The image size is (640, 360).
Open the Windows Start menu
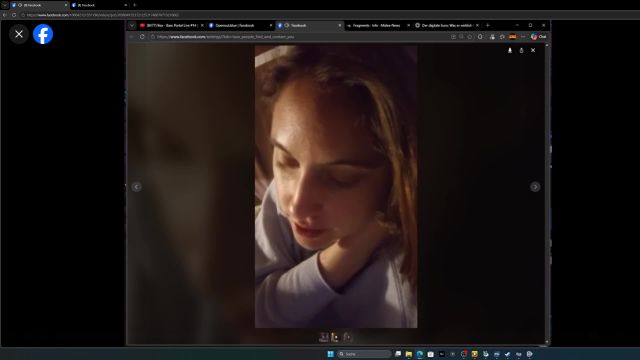(x=331, y=354)
